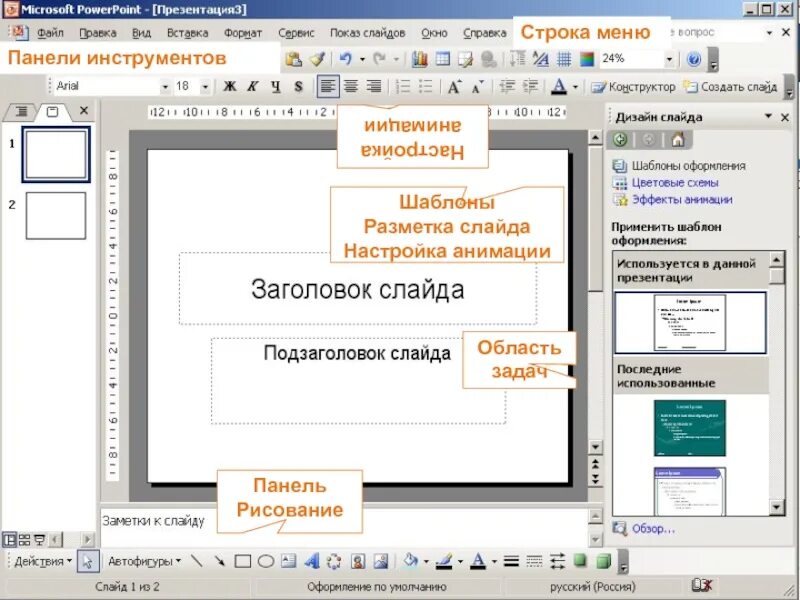Click the Обзор... link
This screenshot has width=800, height=600.
[x=653, y=529]
